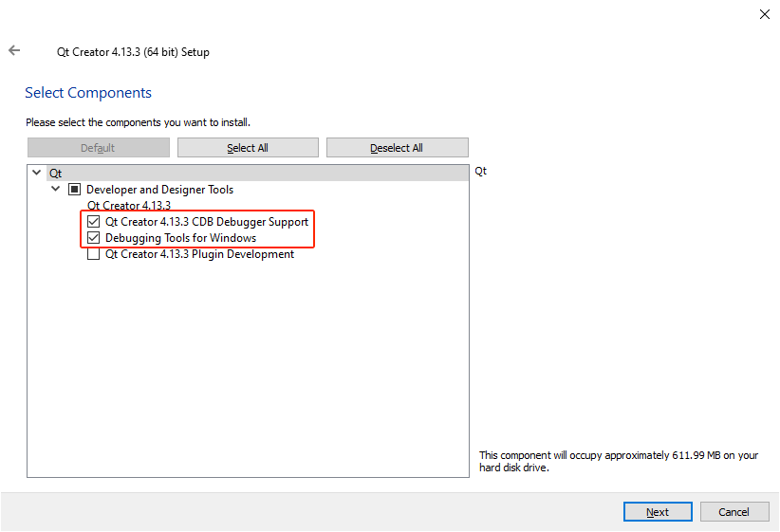Collapse the Qt root tree node

(37, 173)
